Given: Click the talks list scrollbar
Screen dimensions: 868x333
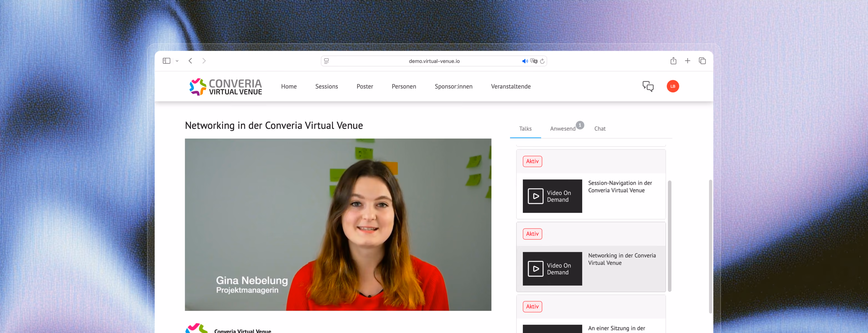Looking at the screenshot, I should point(670,236).
